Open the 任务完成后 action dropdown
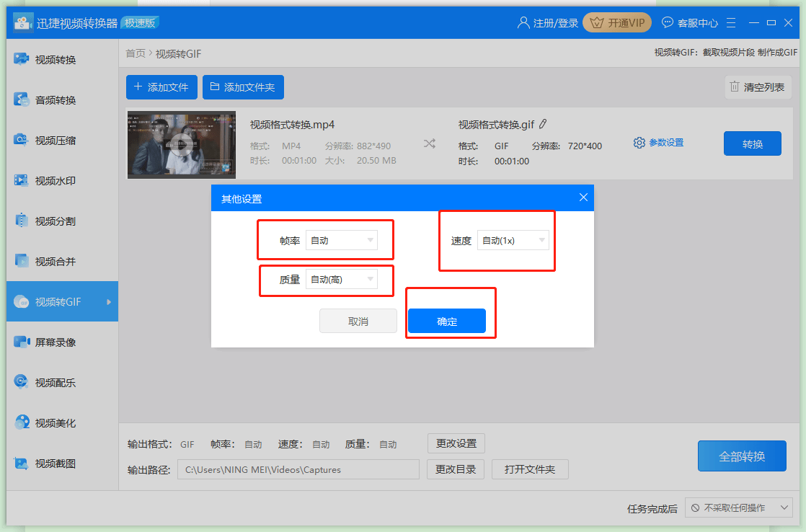Screen dimensions: 806x532 coord(738,508)
